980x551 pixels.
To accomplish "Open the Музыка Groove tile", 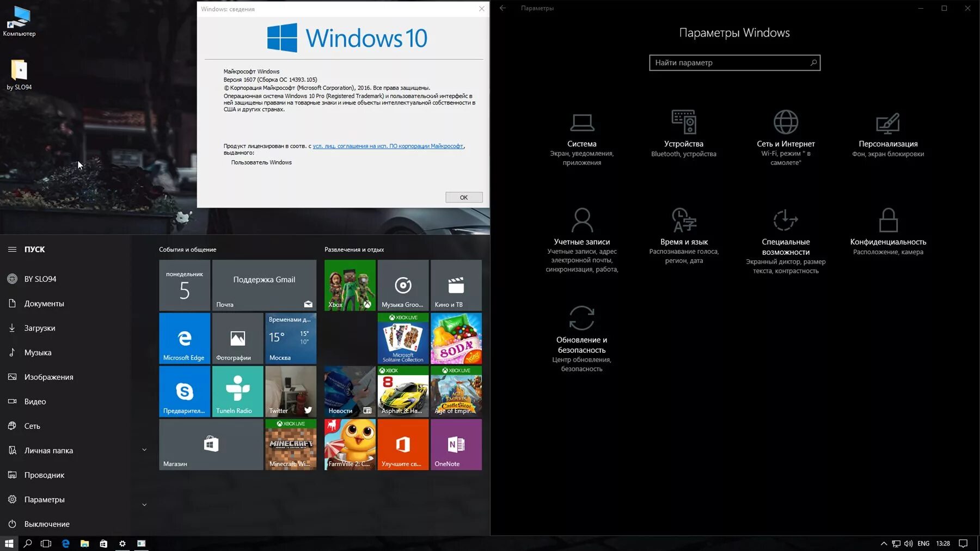I will point(403,285).
